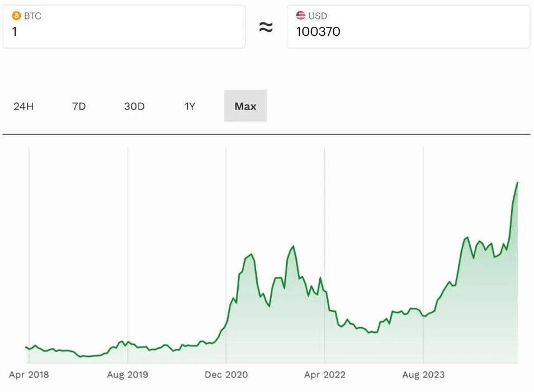Screen dimensions: 534x392
Task: Switch chart range to 24H
Action: [x=23, y=106]
